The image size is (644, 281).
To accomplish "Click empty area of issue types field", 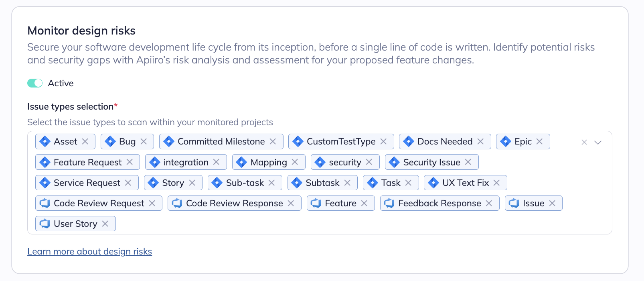I will tap(361, 224).
